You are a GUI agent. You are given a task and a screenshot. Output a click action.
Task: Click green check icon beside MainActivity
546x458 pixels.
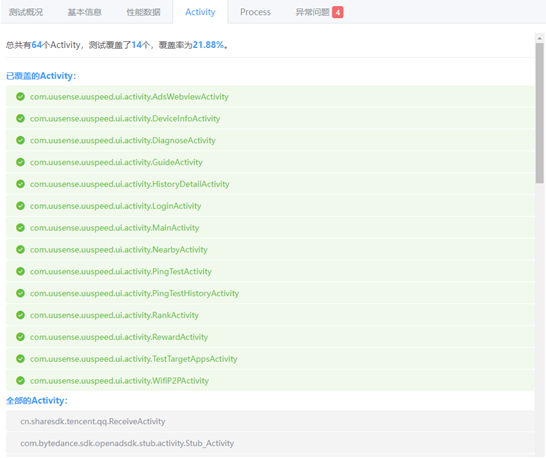tap(21, 228)
